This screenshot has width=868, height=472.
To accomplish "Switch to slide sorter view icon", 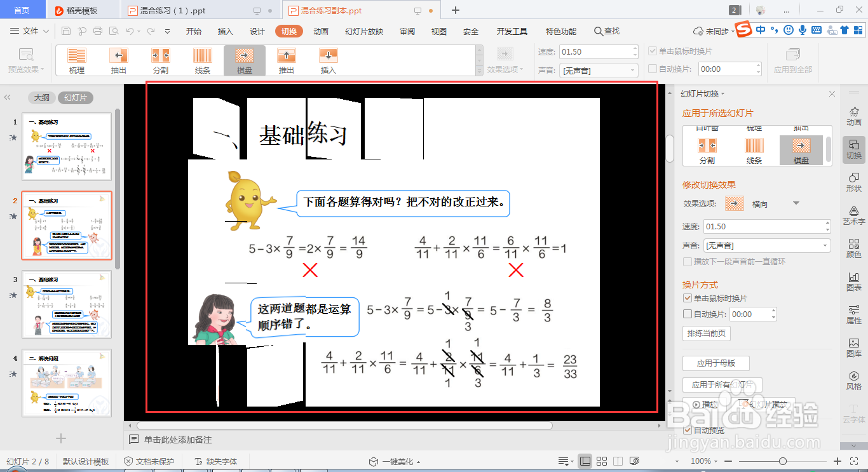I will (601, 461).
